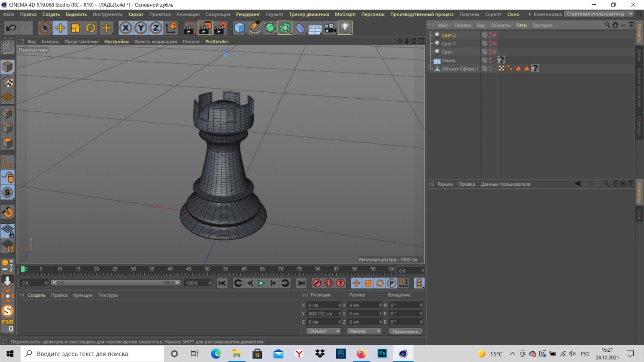Click the Record Active Objects button

[317, 283]
